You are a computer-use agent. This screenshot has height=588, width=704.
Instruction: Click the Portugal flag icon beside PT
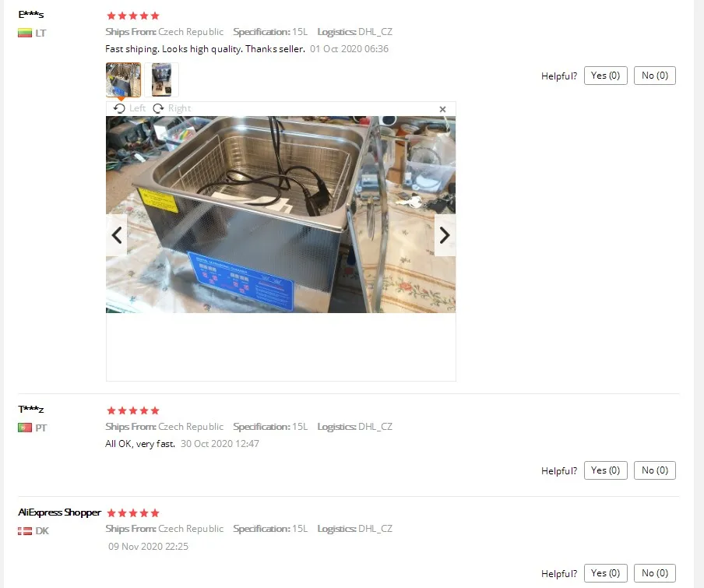[x=25, y=428]
